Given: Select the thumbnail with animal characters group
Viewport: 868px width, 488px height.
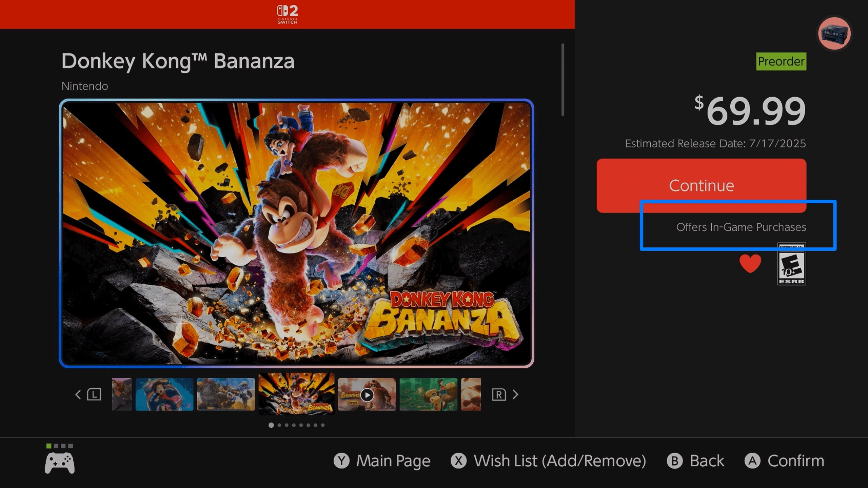Looking at the screenshot, I should click(x=226, y=394).
